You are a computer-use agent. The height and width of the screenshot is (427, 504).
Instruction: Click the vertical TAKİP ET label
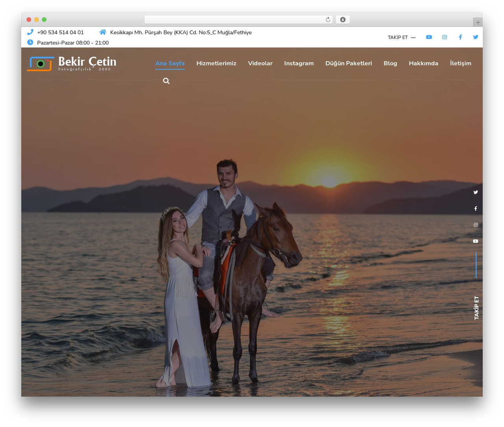476,308
